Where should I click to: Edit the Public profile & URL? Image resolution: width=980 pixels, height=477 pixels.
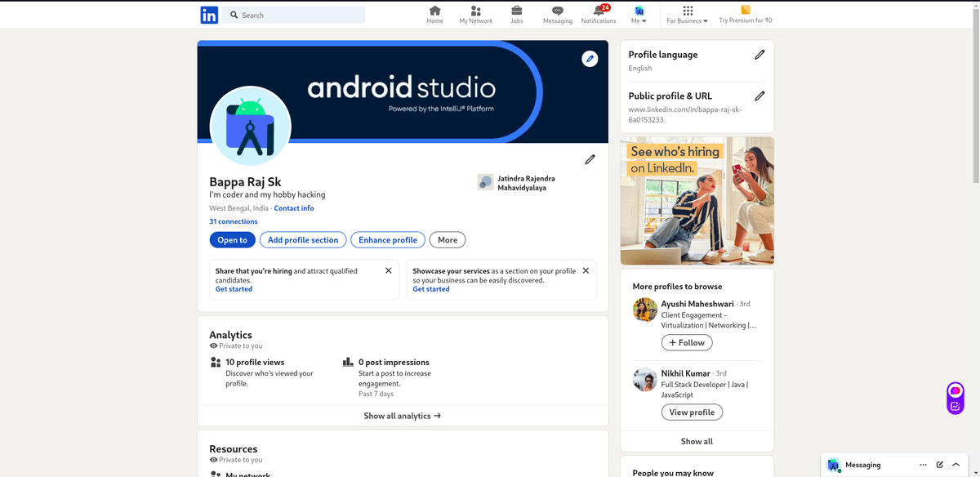click(x=759, y=96)
